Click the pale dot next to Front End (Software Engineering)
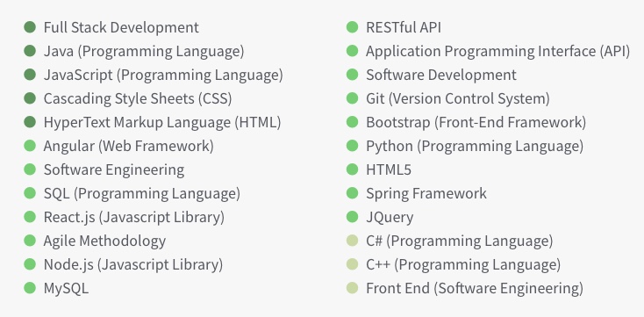The height and width of the screenshot is (317, 644). click(353, 288)
